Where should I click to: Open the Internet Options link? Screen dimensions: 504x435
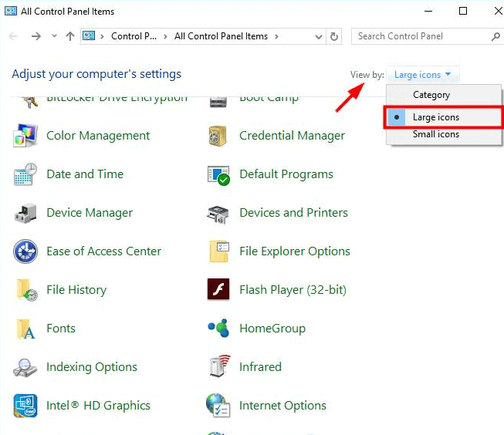click(x=282, y=406)
